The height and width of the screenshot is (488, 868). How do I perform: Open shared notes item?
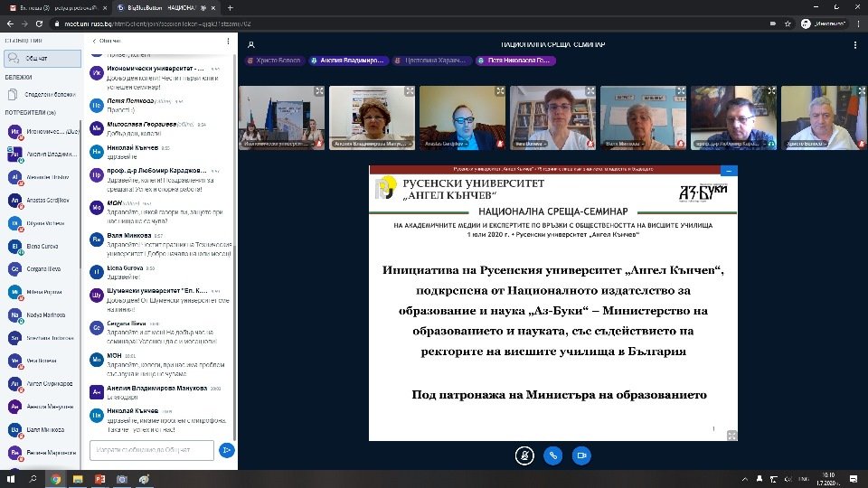tap(42, 95)
